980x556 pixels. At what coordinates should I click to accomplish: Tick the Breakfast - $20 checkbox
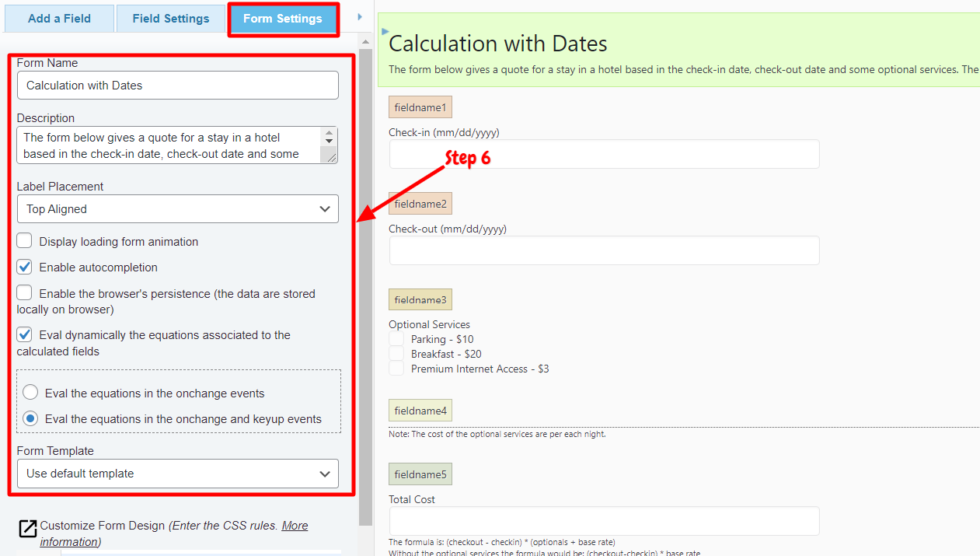pos(396,354)
